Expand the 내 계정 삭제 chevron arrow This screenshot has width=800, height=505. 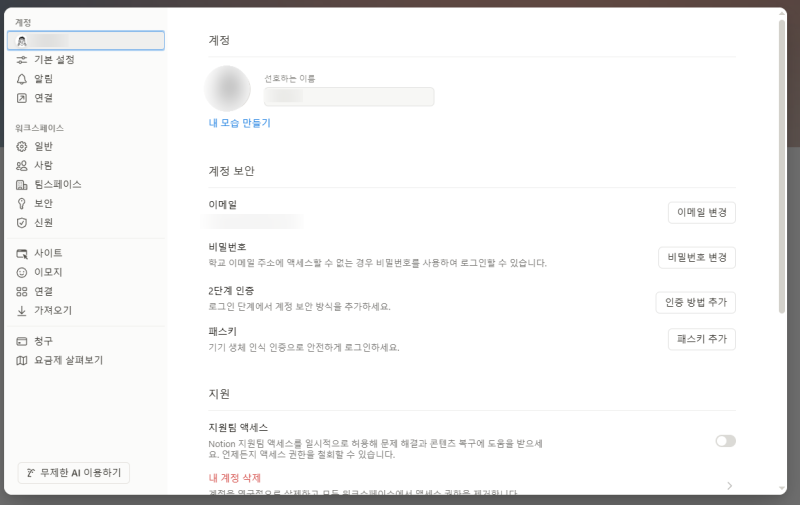click(x=729, y=486)
